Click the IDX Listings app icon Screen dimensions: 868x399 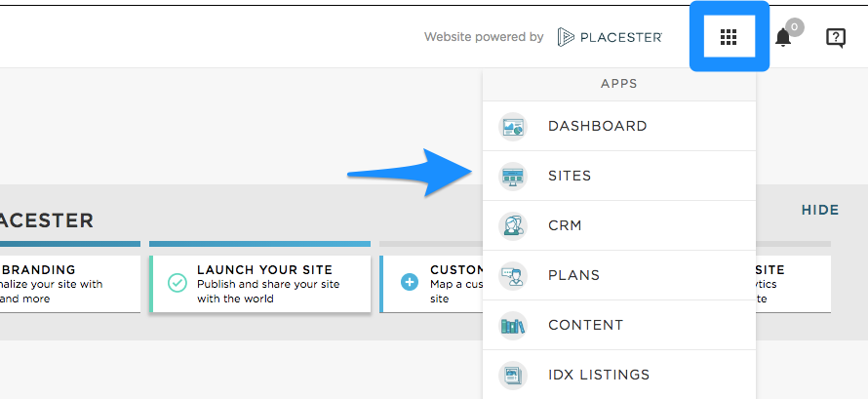(x=513, y=376)
